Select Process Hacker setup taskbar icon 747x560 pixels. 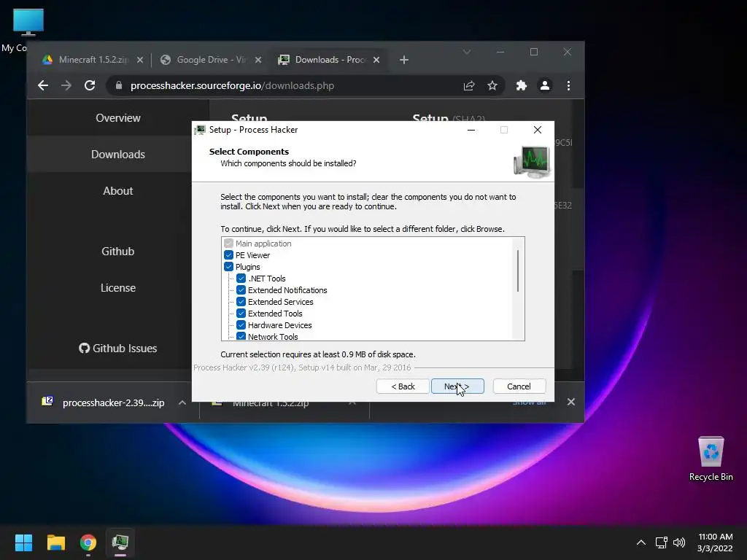pos(120,542)
